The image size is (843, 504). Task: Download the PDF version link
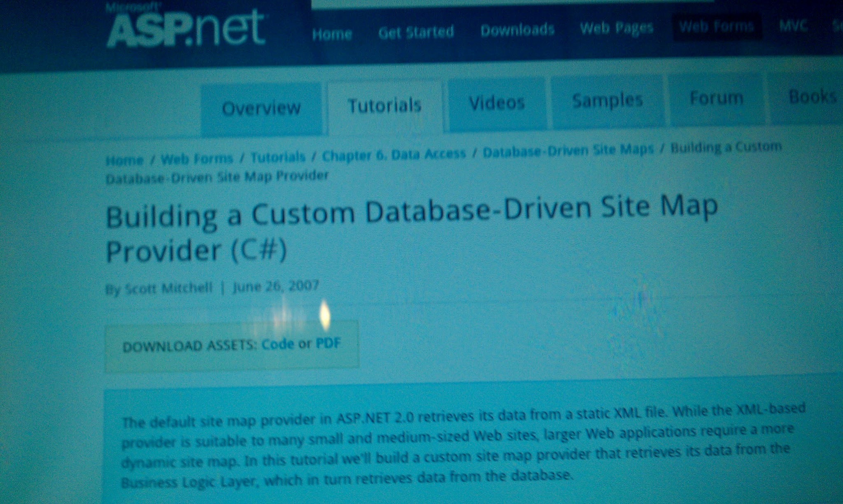(328, 343)
